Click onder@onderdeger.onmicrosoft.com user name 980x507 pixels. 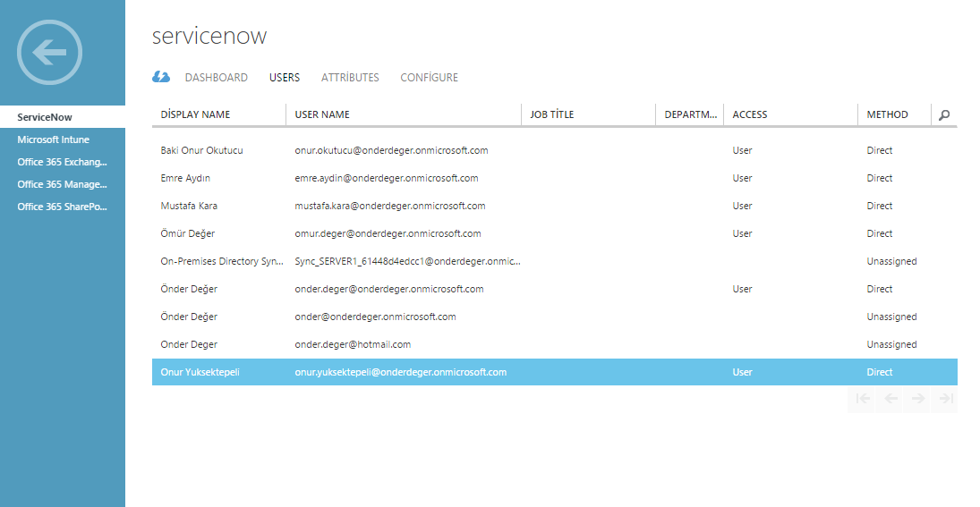(375, 317)
